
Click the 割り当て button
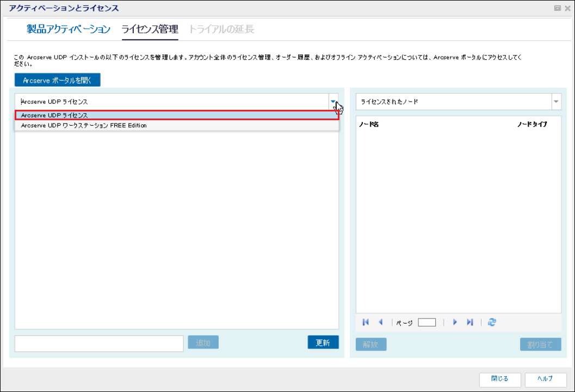[540, 344]
